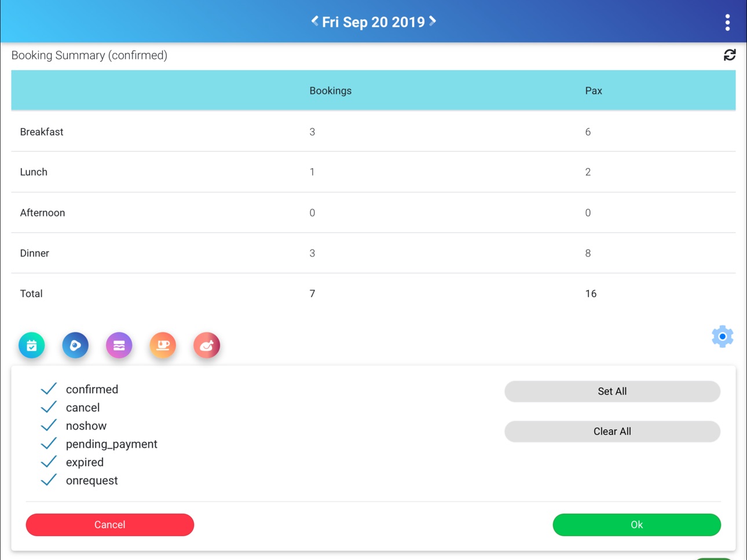Click the Booking Summary (confirmed) heading
Viewport: 747px width, 560px height.
[x=89, y=55]
